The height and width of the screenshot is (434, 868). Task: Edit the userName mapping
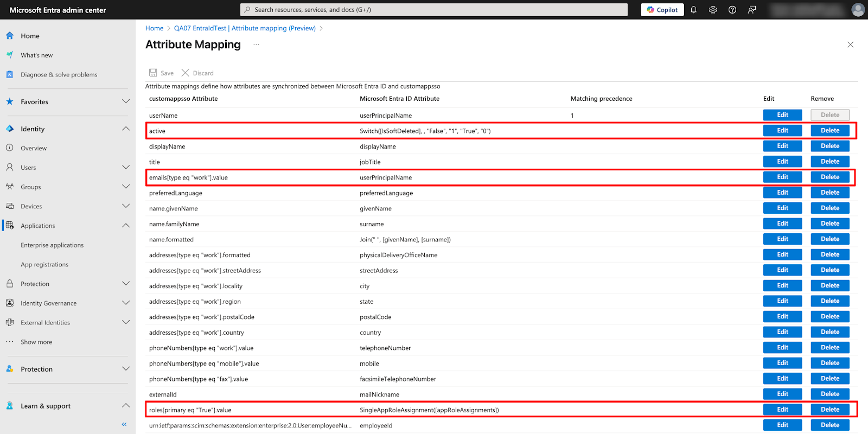click(x=782, y=115)
